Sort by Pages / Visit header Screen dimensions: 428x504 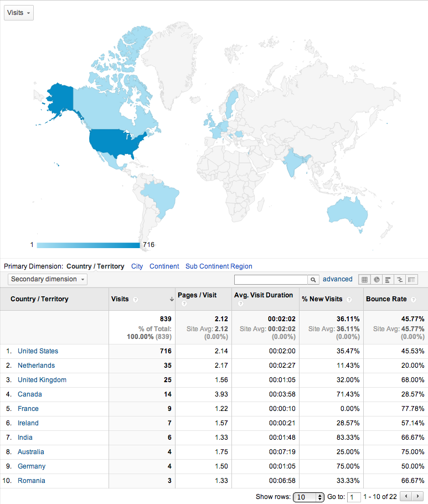tap(197, 295)
